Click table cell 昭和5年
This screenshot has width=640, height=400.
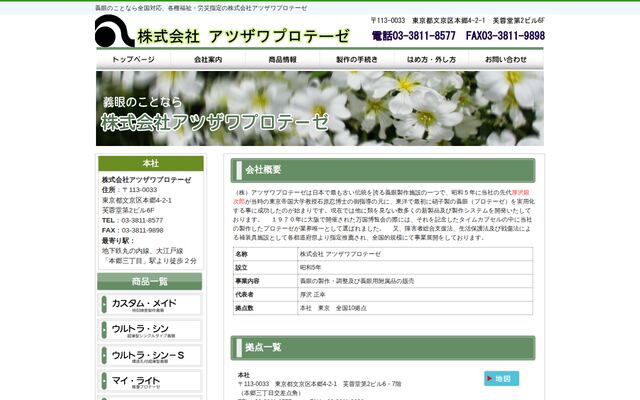pyautogui.click(x=415, y=267)
